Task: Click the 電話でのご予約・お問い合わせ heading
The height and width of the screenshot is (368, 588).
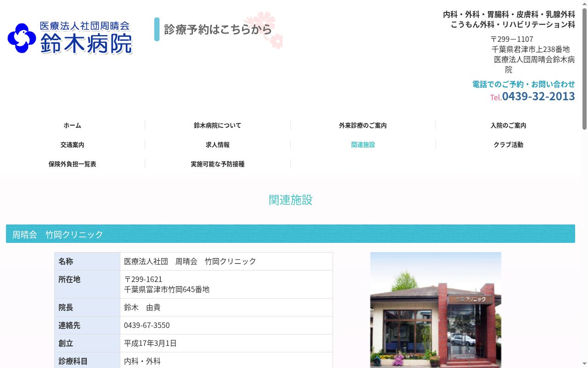Action: (x=524, y=84)
